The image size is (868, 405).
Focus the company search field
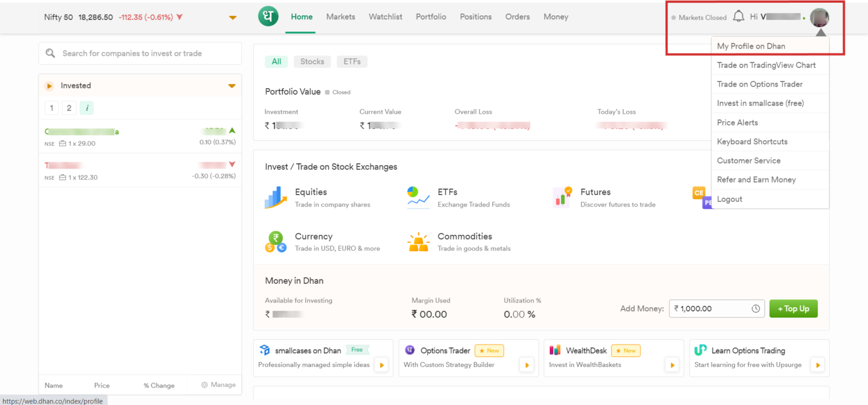coord(140,53)
